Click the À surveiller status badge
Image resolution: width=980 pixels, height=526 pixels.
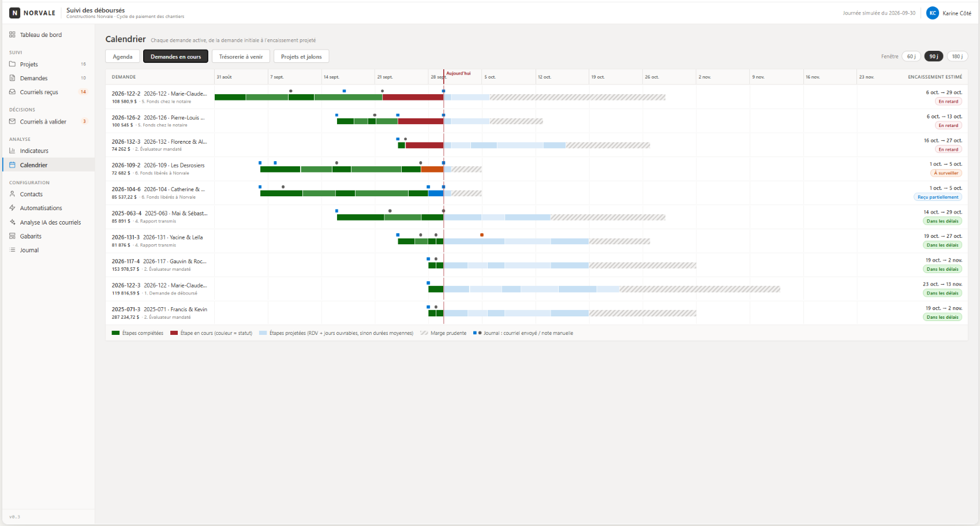click(946, 173)
